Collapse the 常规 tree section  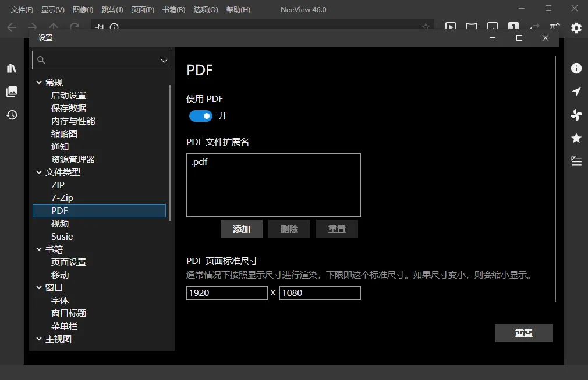(39, 82)
